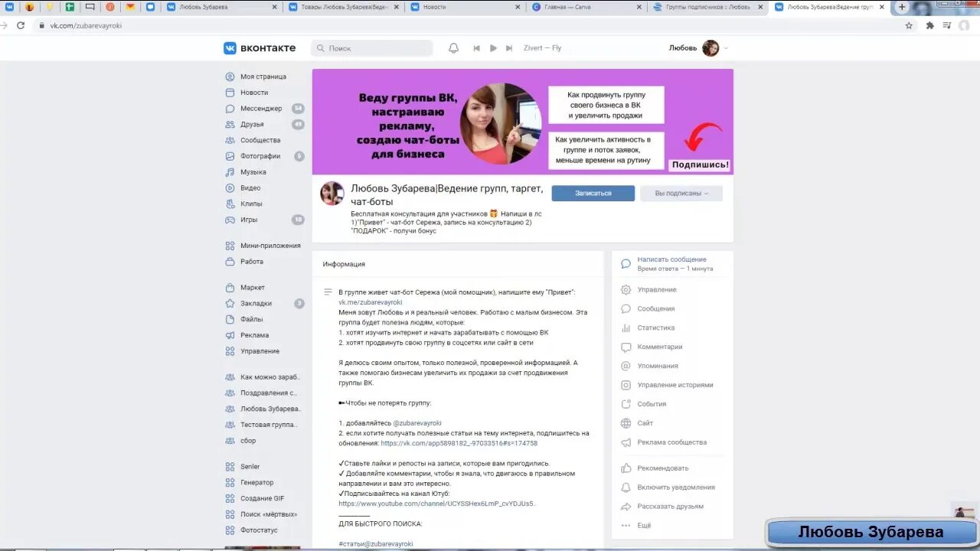Screen dimensions: 980x551
Task: Bookmark page with star icon
Action: (x=909, y=25)
